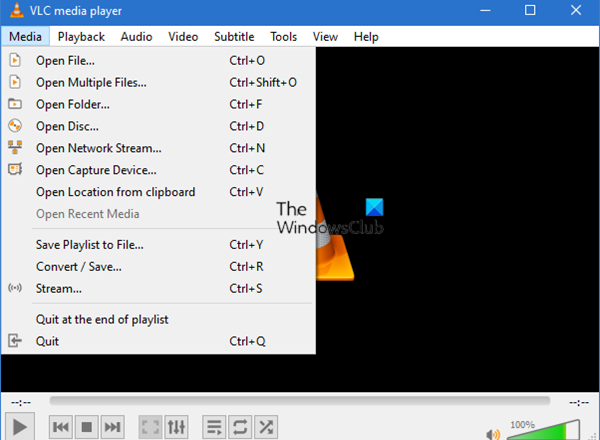
Task: Toggle Quit at the end of playlist
Action: click(158, 319)
